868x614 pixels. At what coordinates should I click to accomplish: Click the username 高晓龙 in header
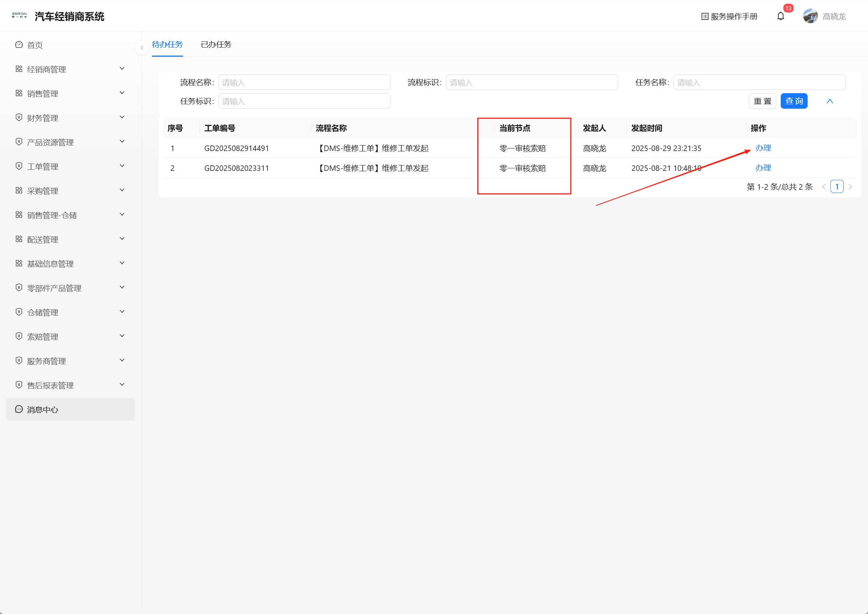click(834, 17)
